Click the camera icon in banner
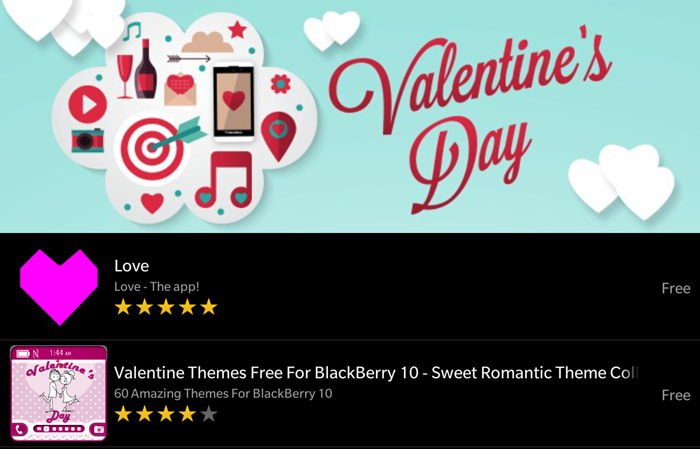700x449 pixels. click(x=88, y=140)
